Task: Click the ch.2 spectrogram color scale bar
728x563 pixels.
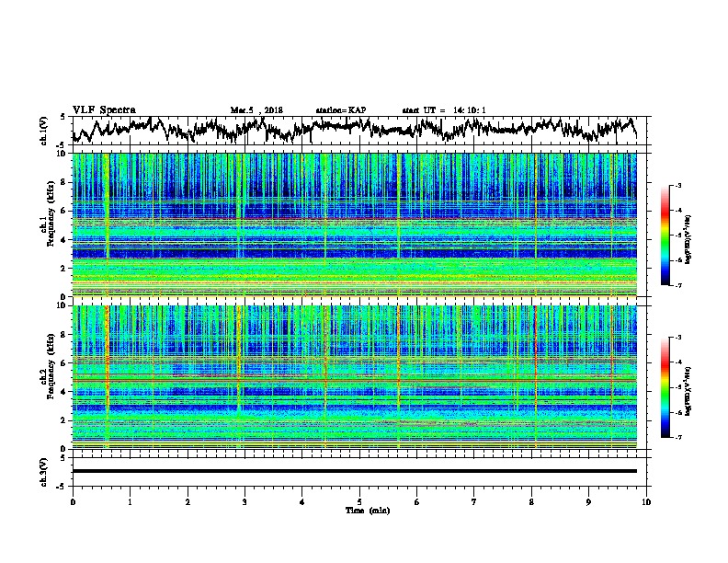Action: point(665,387)
